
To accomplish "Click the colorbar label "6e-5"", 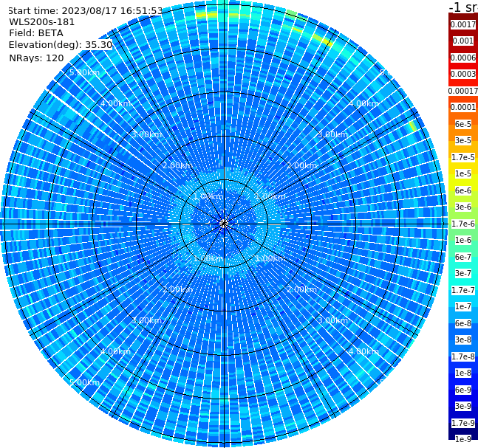I will pyautogui.click(x=463, y=124).
